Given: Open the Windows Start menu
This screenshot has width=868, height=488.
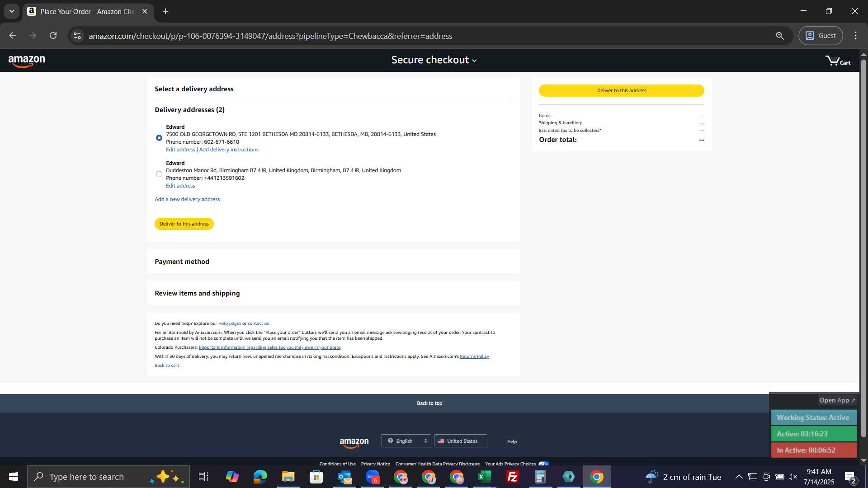Looking at the screenshot, I should (13, 477).
